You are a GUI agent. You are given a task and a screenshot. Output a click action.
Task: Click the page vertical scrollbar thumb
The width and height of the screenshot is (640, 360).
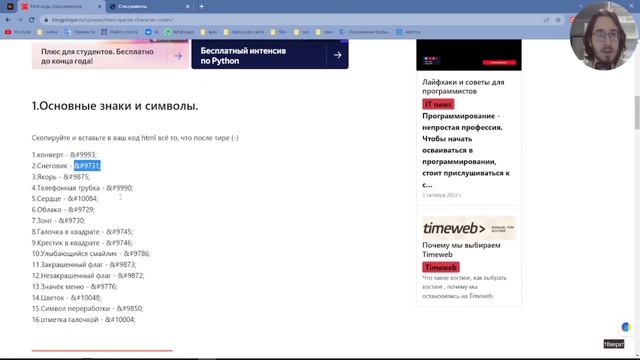tap(637, 113)
